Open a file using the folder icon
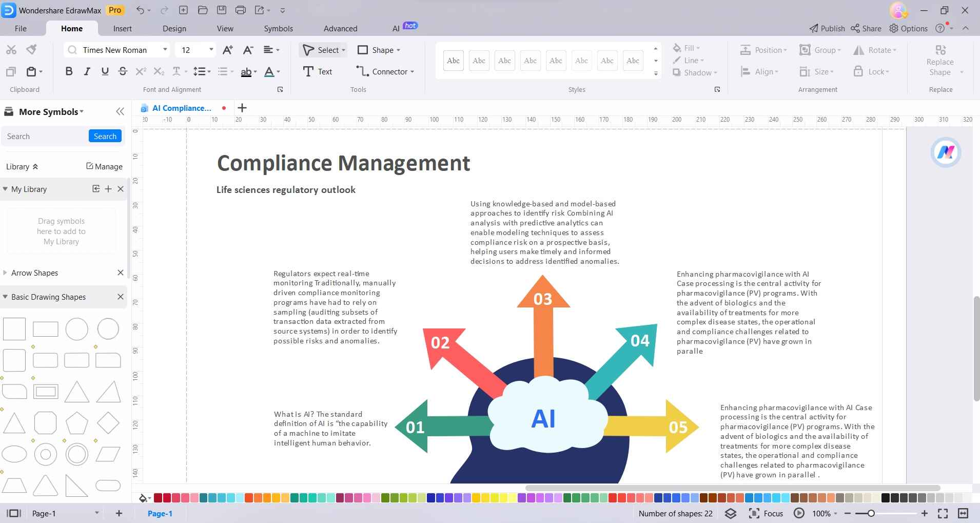 202,10
